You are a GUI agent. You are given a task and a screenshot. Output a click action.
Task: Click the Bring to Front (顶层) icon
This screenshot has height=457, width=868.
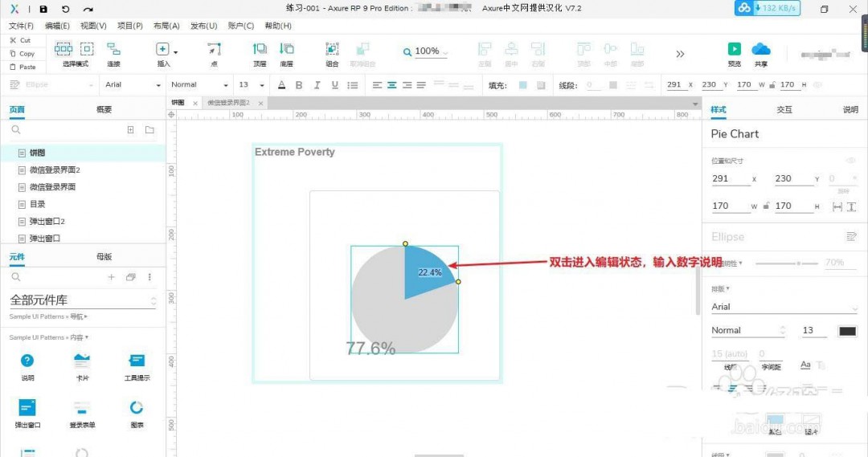point(260,50)
